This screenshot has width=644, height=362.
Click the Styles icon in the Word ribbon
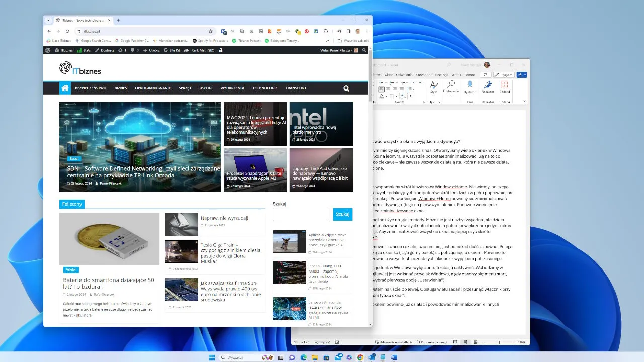pos(433,86)
